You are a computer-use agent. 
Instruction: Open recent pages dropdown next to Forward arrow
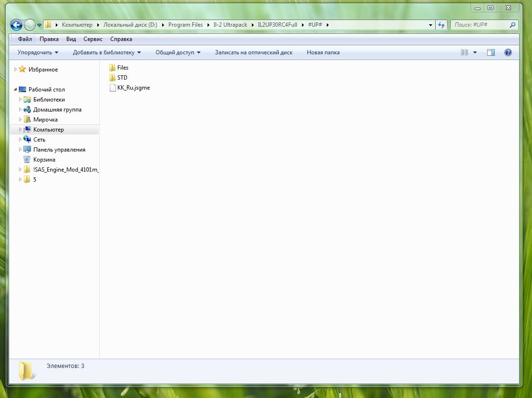pyautogui.click(x=39, y=25)
